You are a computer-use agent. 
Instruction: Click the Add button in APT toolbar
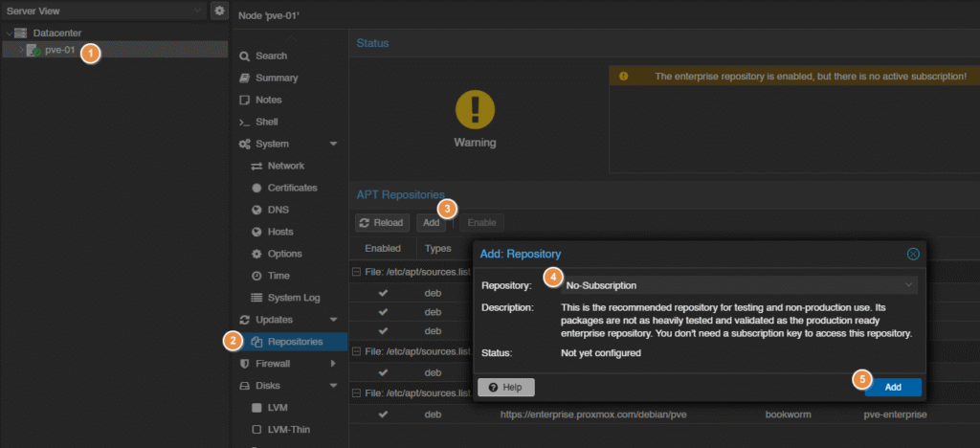point(432,223)
